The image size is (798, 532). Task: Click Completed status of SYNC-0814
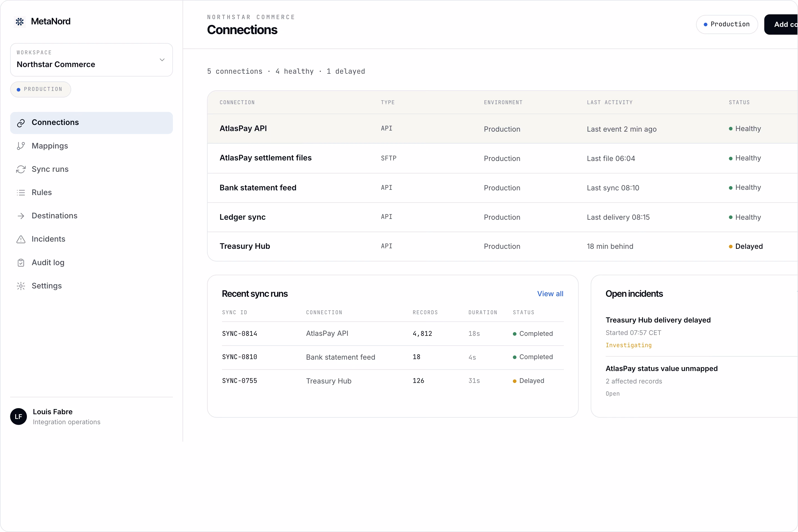[533, 334]
